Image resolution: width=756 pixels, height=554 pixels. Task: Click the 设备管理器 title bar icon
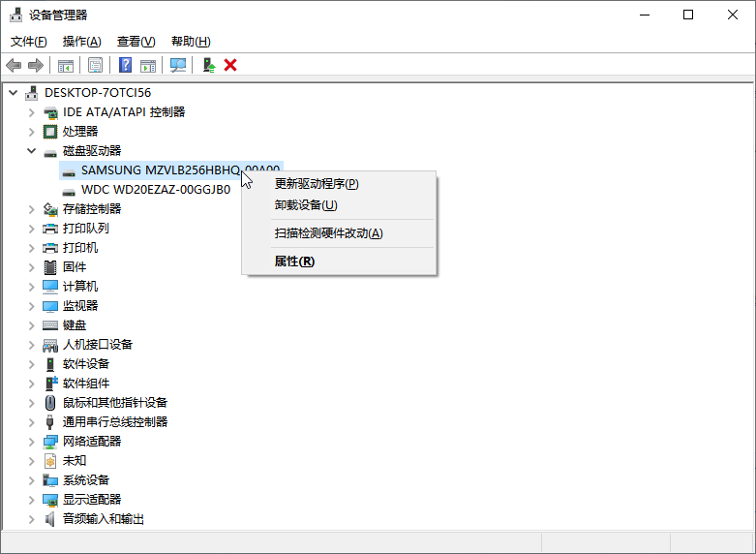[x=15, y=15]
